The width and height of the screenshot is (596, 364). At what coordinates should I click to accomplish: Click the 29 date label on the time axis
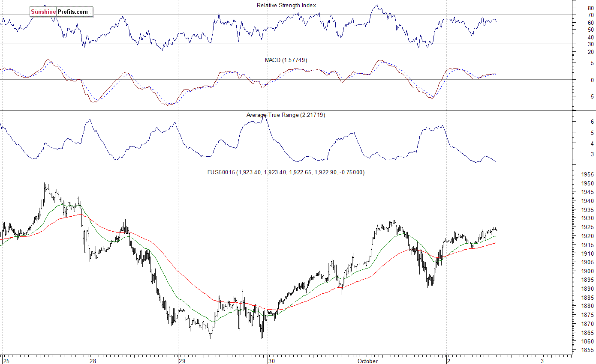click(x=182, y=361)
